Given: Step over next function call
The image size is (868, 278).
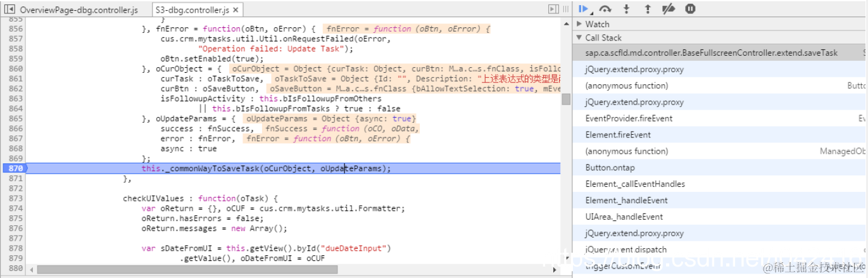Looking at the screenshot, I should pos(605,9).
